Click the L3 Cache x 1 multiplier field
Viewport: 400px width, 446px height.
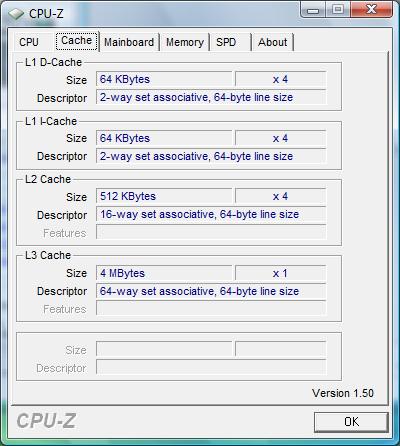click(280, 273)
